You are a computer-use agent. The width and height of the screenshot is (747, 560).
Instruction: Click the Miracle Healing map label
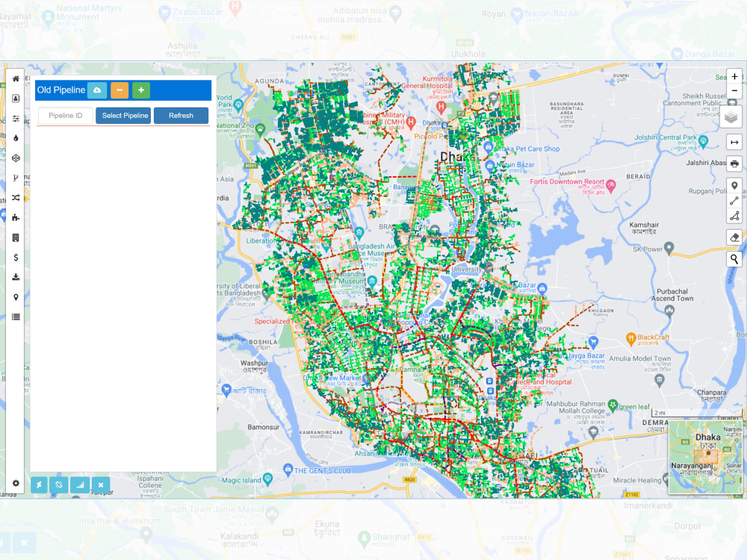[637, 480]
